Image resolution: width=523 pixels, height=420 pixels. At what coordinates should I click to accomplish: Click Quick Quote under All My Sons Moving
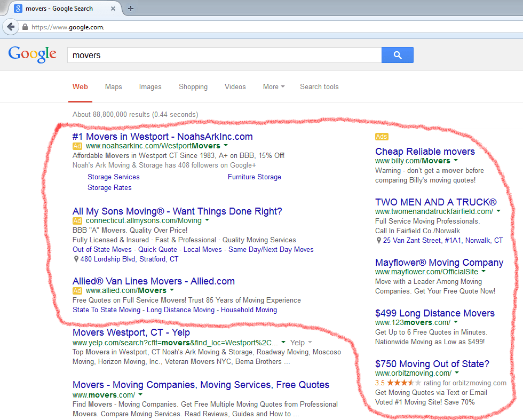[x=157, y=249]
